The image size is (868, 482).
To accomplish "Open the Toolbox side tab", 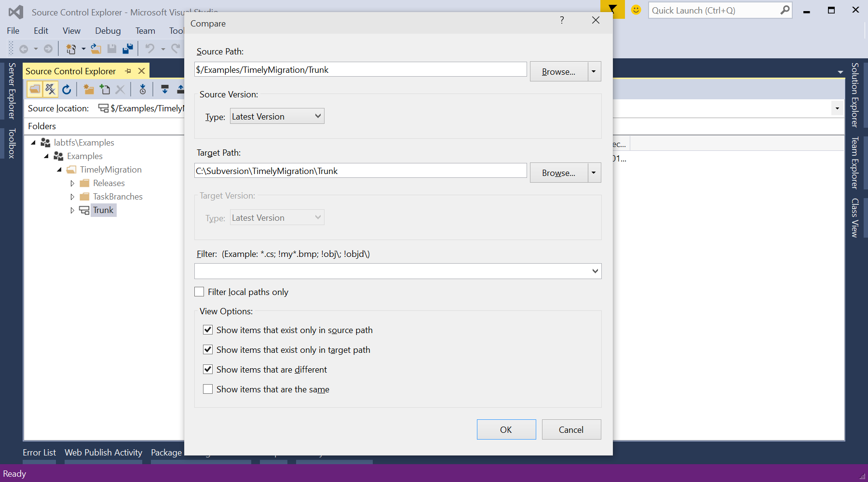I will [12, 143].
